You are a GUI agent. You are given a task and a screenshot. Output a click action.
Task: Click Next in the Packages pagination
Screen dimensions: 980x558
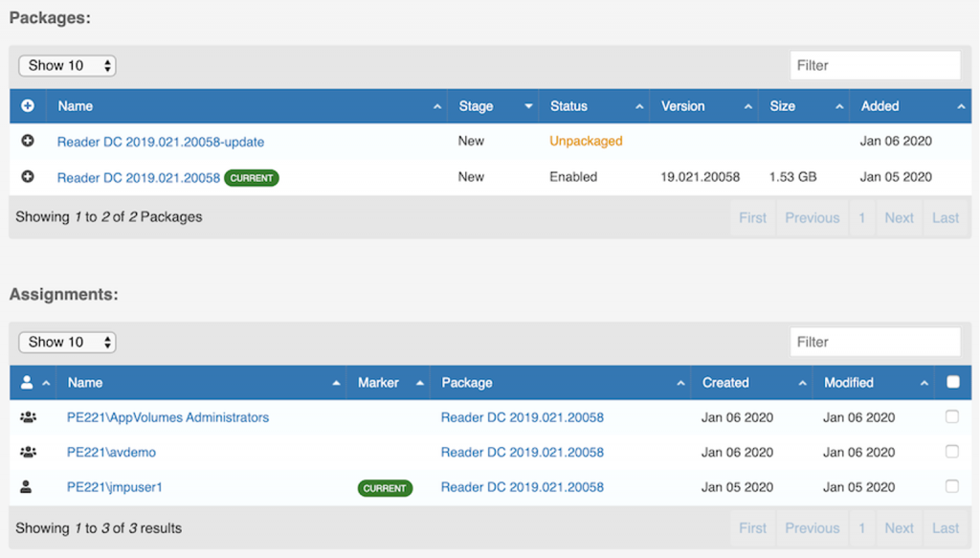[899, 217]
